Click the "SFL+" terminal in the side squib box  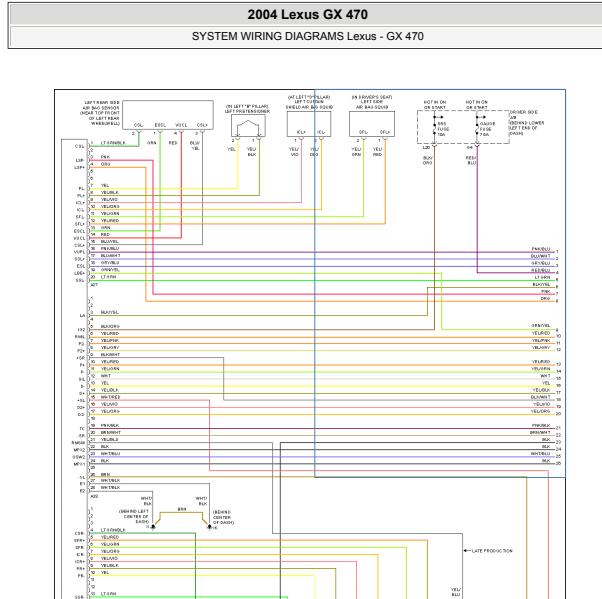tap(385, 132)
